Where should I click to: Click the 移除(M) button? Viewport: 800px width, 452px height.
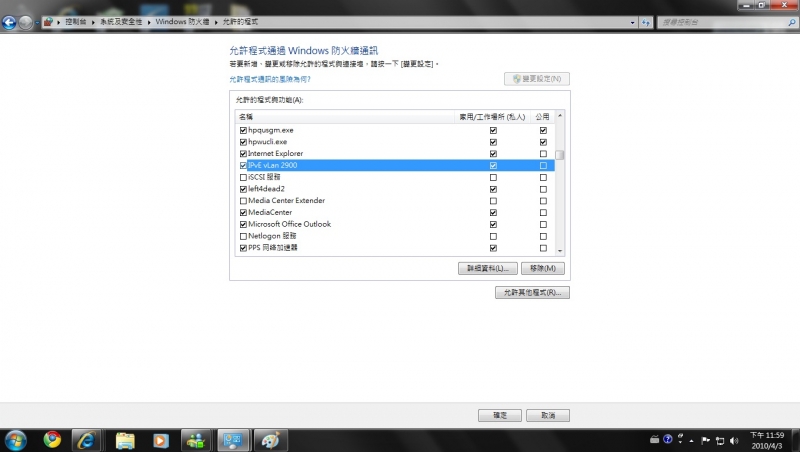[x=542, y=268]
